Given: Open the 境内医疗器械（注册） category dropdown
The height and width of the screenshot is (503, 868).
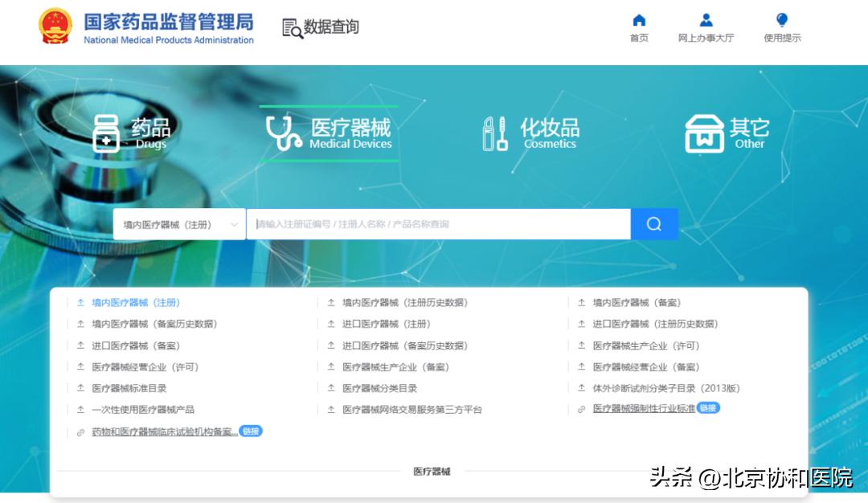Looking at the screenshot, I should (178, 223).
